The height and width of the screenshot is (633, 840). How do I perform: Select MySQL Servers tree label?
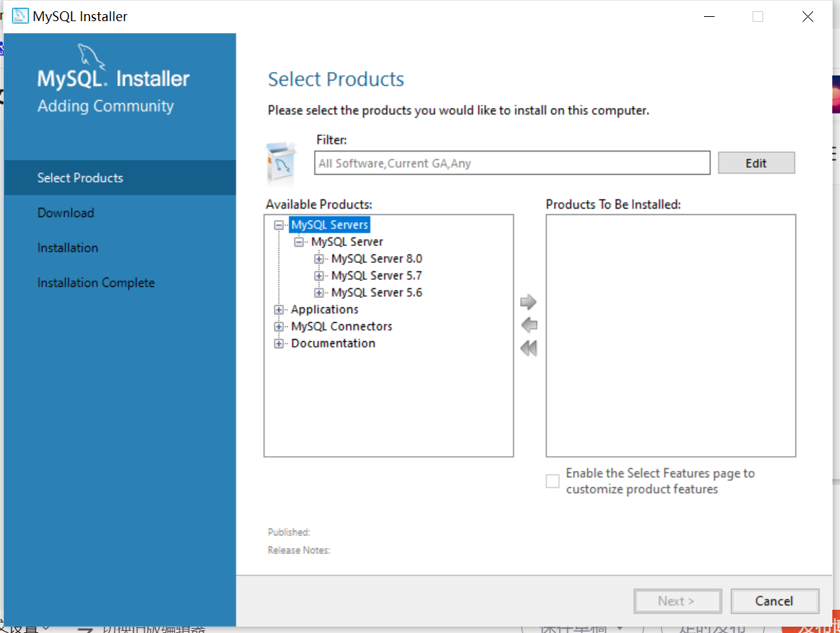330,225
